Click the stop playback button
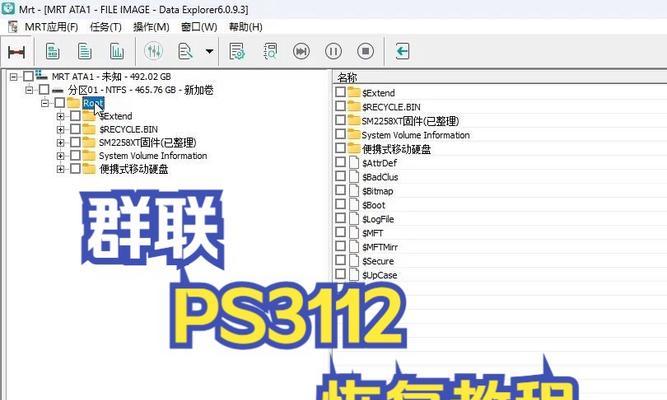667x400 pixels. [365, 51]
